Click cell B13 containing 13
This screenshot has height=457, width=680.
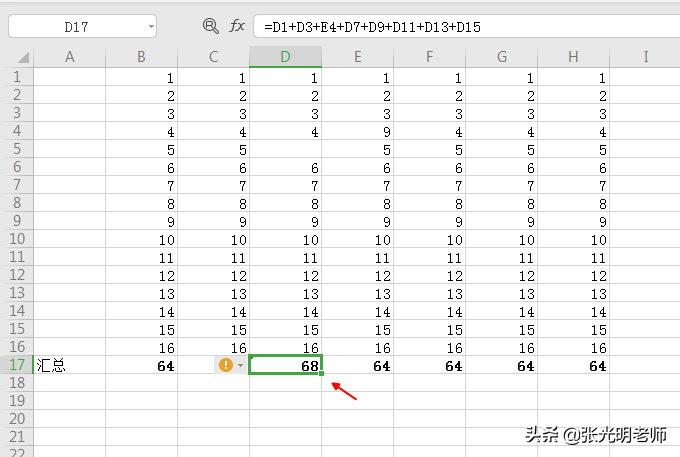tap(141, 293)
